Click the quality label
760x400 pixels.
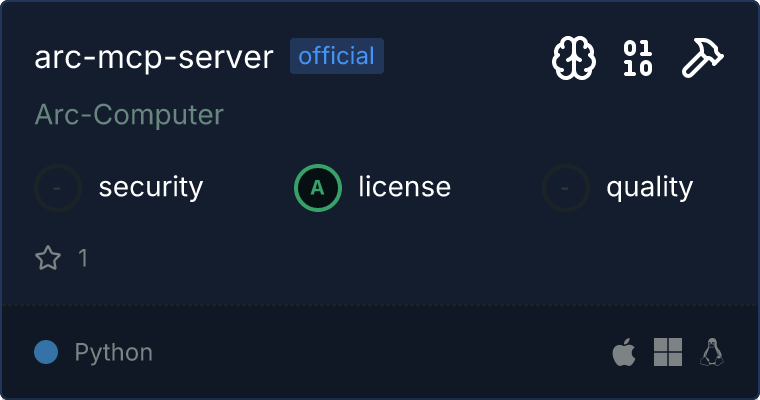click(x=649, y=188)
